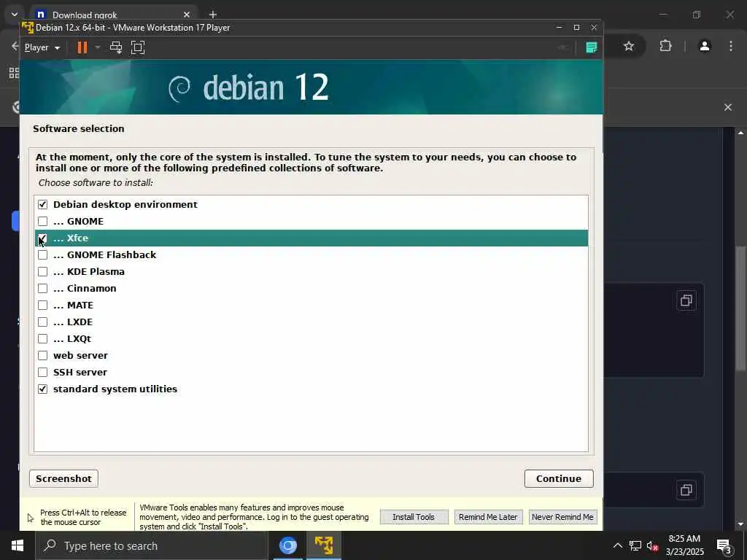747x560 pixels.
Task: Open the dropdown arrow next to the pause icon
Action: [98, 47]
